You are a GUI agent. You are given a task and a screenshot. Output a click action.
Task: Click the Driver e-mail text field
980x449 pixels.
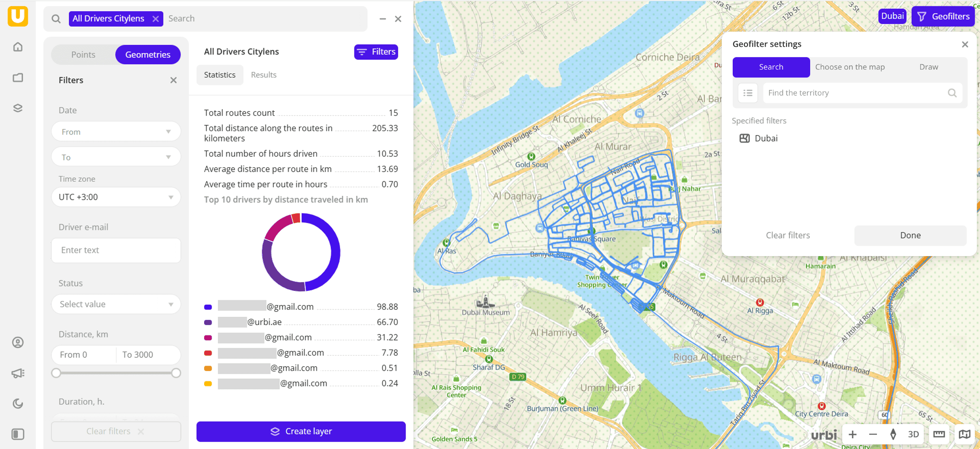pos(116,250)
